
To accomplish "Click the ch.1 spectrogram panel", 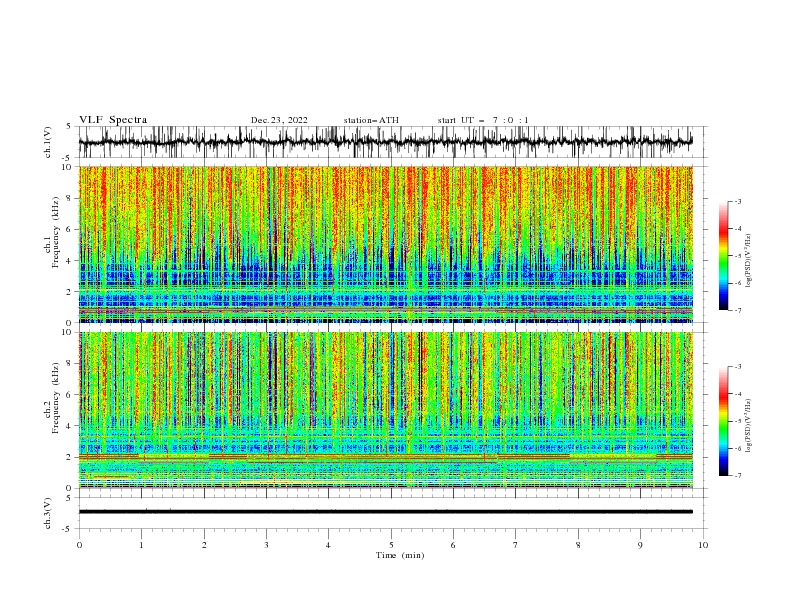I will pos(385,244).
